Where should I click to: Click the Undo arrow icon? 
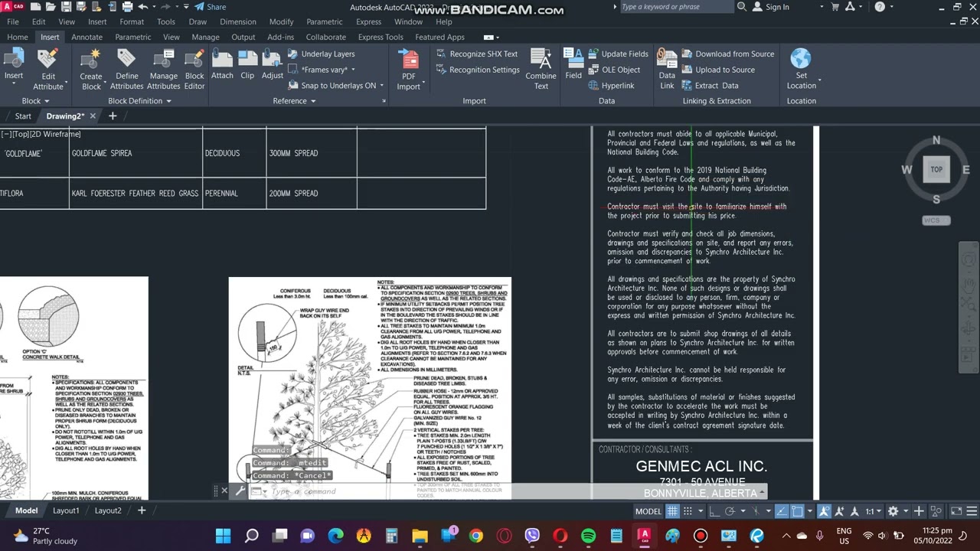pyautogui.click(x=143, y=7)
